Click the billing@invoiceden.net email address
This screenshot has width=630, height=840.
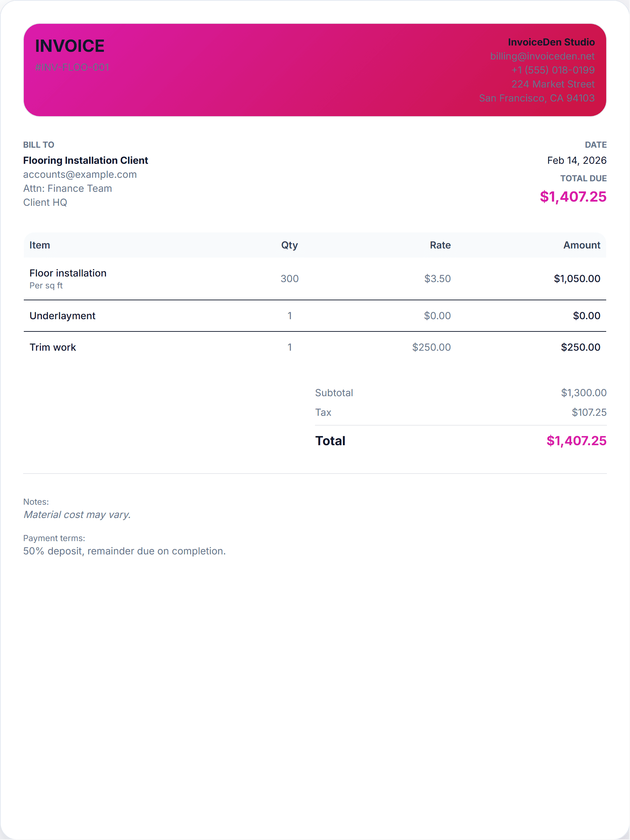[542, 56]
